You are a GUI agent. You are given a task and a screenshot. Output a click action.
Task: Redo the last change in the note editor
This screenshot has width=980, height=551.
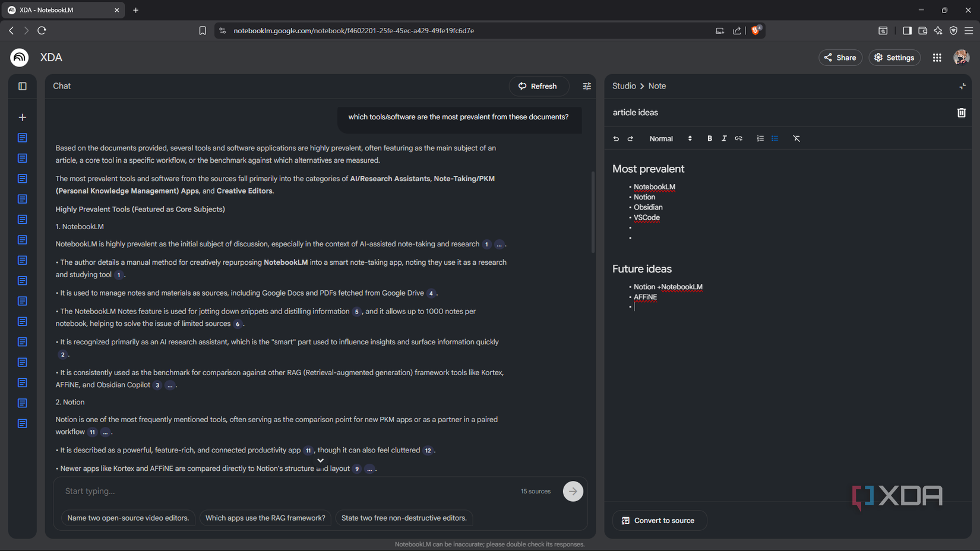pos(630,138)
